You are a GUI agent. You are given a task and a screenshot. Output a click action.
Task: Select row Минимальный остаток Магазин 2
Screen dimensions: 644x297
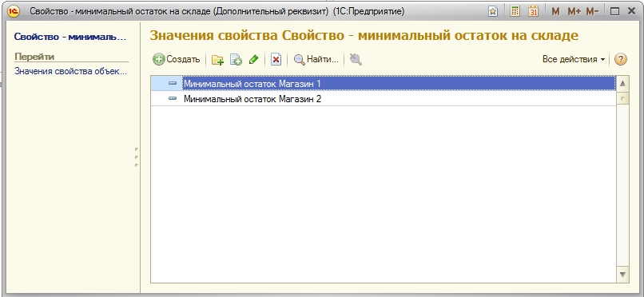click(383, 98)
